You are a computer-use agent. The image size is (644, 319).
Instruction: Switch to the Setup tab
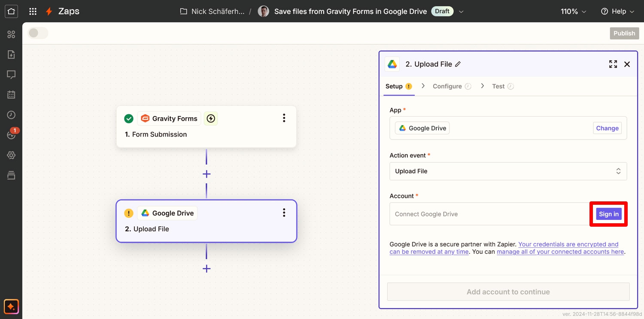[x=399, y=86]
